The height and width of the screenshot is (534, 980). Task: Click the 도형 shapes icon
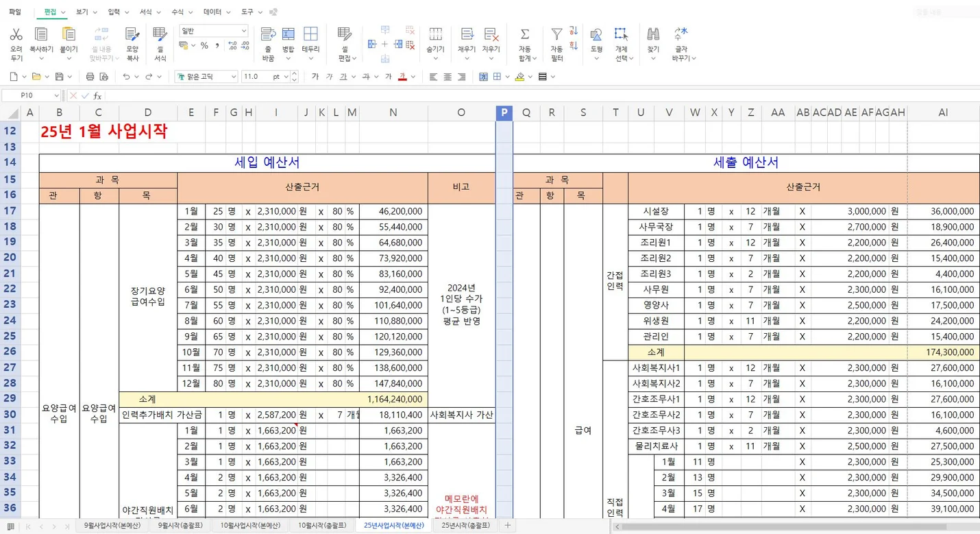point(596,34)
